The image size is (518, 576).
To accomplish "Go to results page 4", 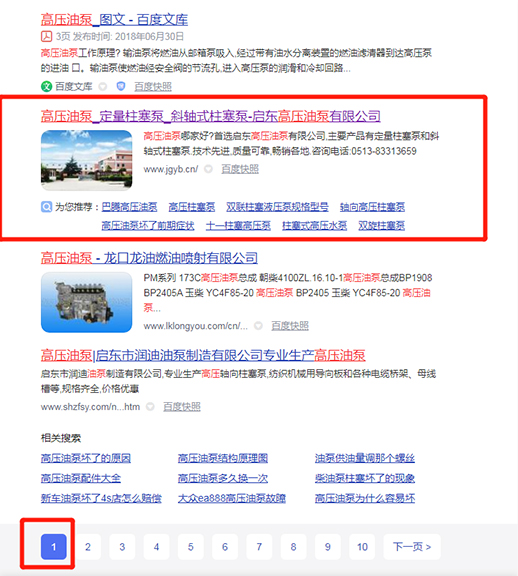I will (157, 547).
